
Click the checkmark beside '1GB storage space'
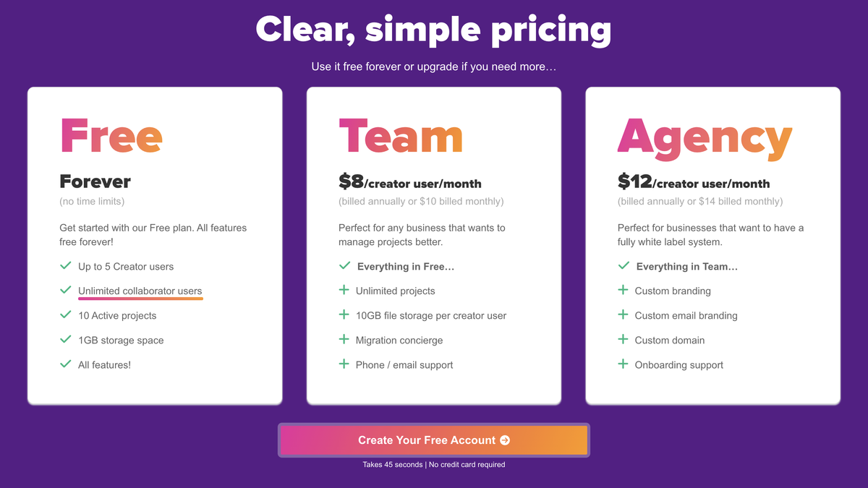tap(65, 340)
